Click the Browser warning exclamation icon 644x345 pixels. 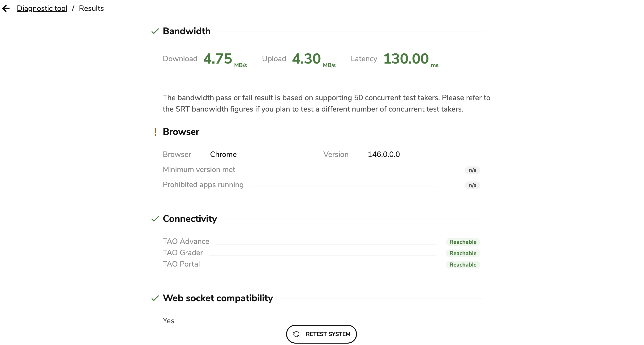point(155,132)
